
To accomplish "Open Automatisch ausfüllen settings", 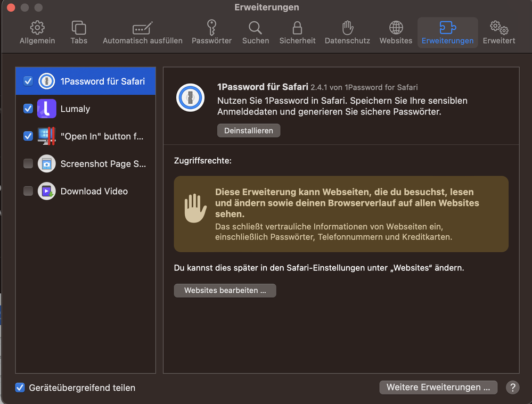I will tap(142, 32).
